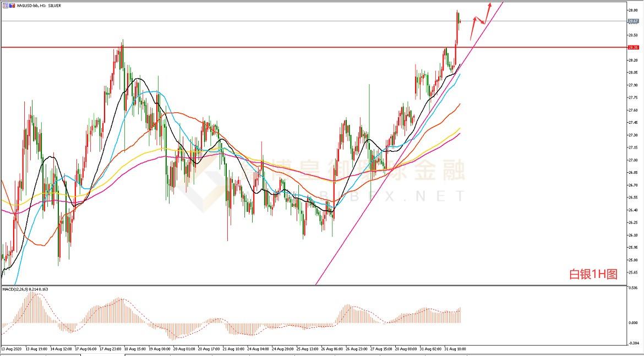Click the 24 Aug 04:00 time label
Screen dimensions: 644x356
pos(258,348)
